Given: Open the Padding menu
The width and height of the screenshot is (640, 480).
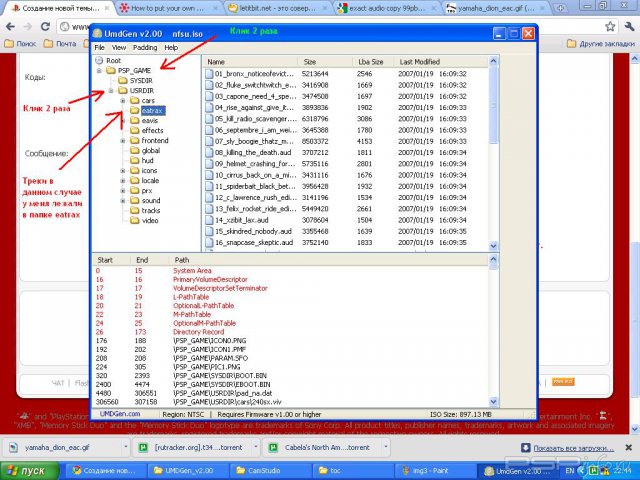Looking at the screenshot, I should tap(145, 47).
